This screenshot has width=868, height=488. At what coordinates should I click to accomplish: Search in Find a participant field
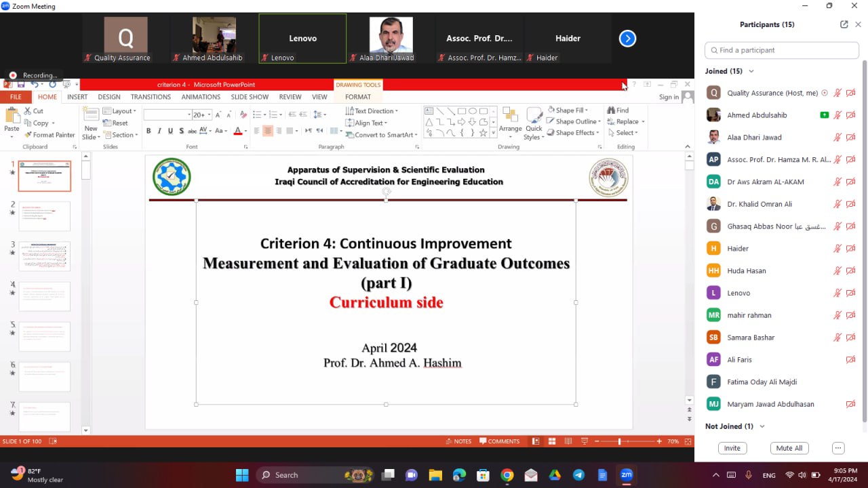(782, 50)
